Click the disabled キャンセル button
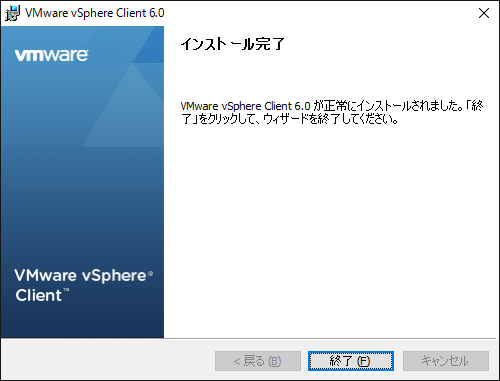 446,361
